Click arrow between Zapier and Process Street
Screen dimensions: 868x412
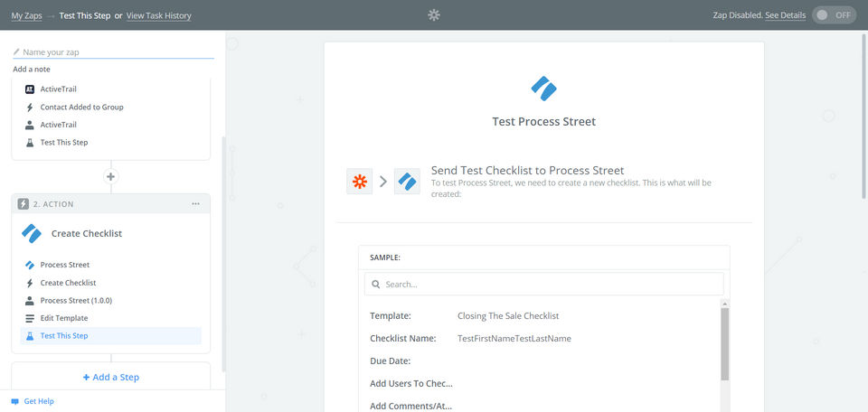tap(383, 182)
